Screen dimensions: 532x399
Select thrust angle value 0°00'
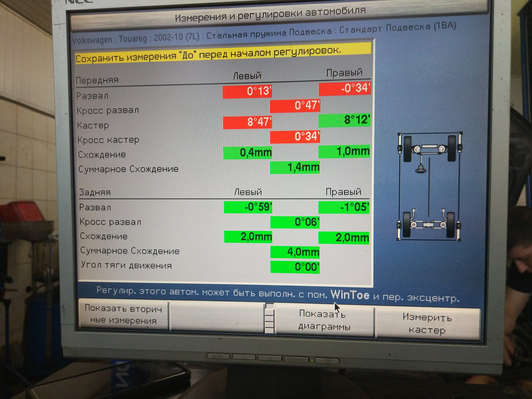click(x=295, y=267)
